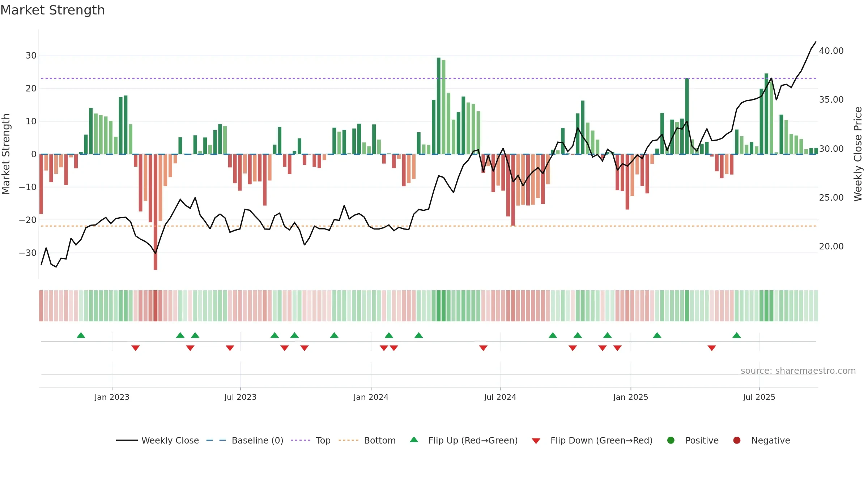Toggle the Positive legend entry
Image resolution: width=868 pixels, height=488 pixels.
point(693,440)
